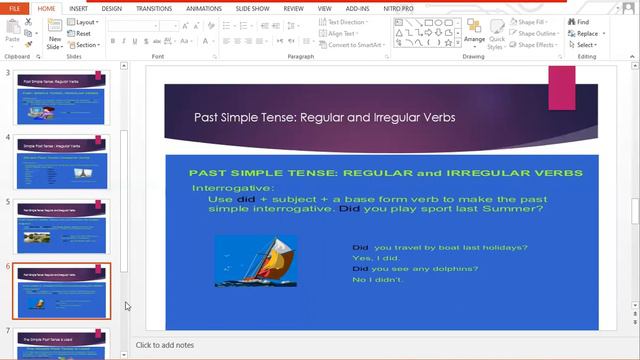Open the Arrange menu
This screenshot has width=640, height=360.
[x=474, y=33]
